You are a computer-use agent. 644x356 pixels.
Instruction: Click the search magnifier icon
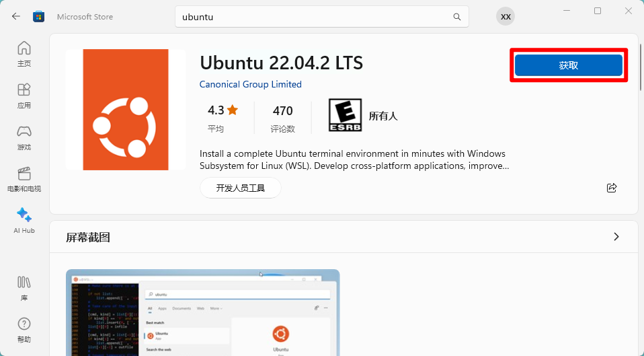(457, 17)
